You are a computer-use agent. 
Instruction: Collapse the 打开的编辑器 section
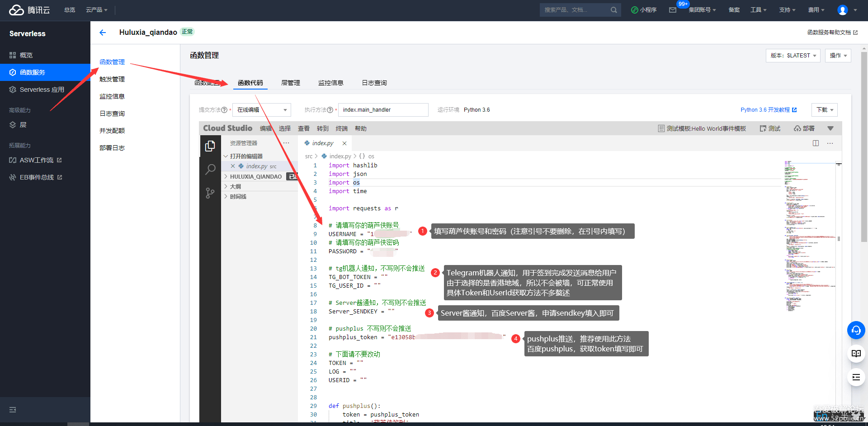[260, 156]
